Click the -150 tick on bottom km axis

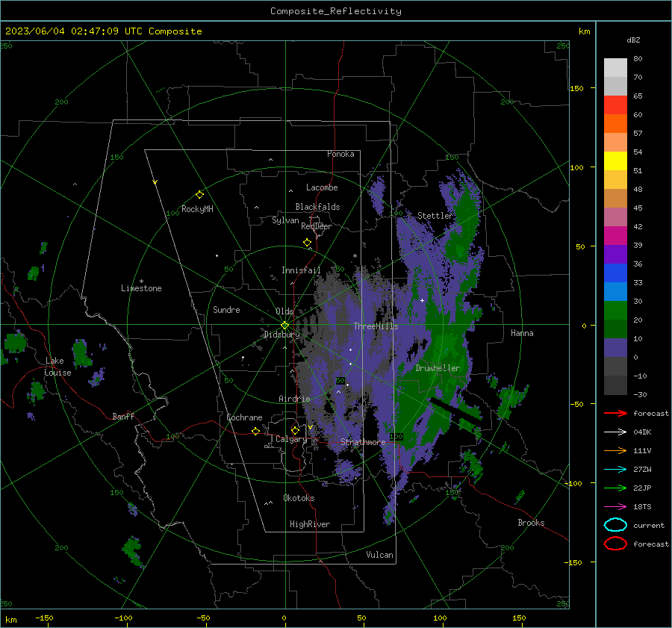44,618
